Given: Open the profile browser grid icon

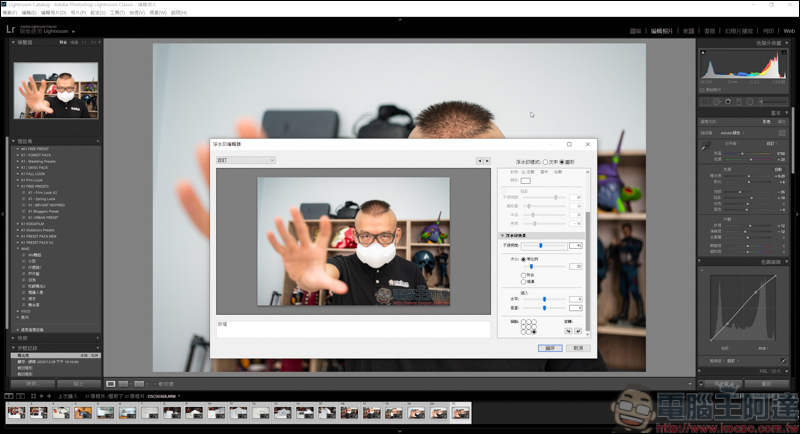Looking at the screenshot, I should (782, 133).
